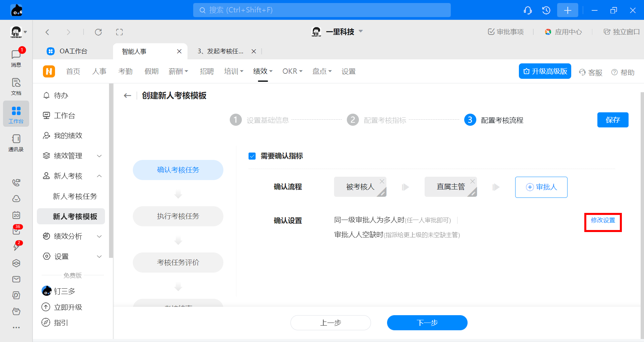The width and height of the screenshot is (644, 342).
Task: Click the 修改设置 link
Action: 603,220
